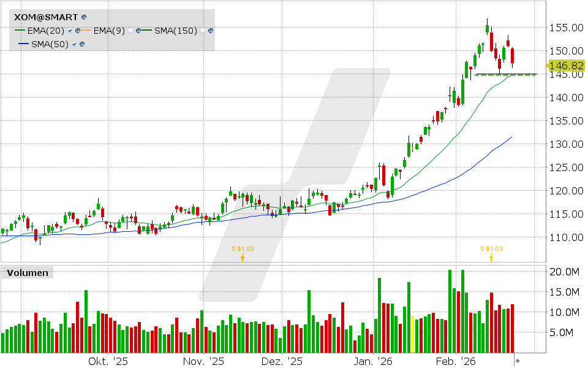This screenshot has height=368, width=588.
Task: Enable the SMA(150) overlay checkbox
Action: click(203, 30)
